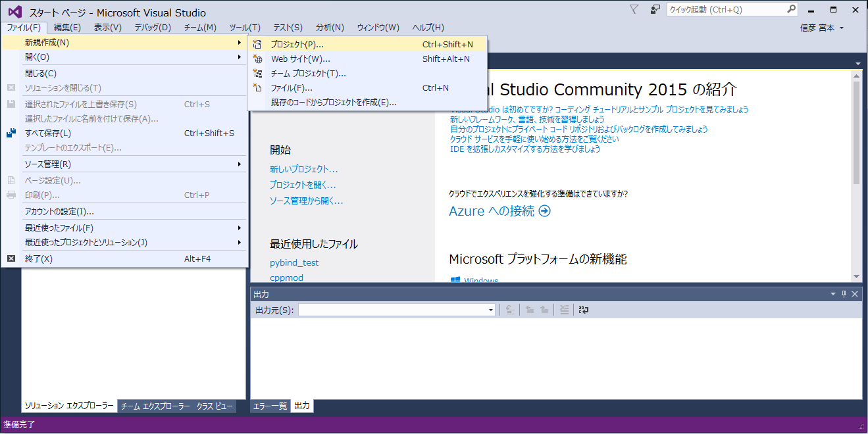This screenshot has width=868, height=434.
Task: Switch to the チーム エクスプローラー tab
Action: pyautogui.click(x=155, y=406)
